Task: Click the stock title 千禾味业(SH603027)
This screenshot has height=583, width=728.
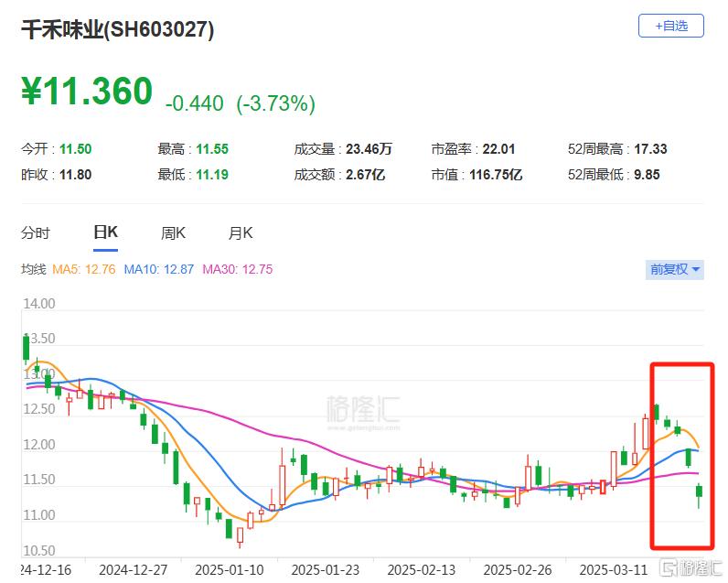Action: (117, 29)
